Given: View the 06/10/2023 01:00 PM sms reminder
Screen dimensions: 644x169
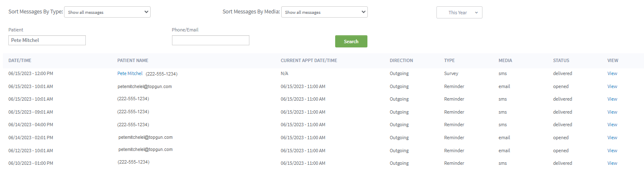Looking at the screenshot, I should (612, 163).
